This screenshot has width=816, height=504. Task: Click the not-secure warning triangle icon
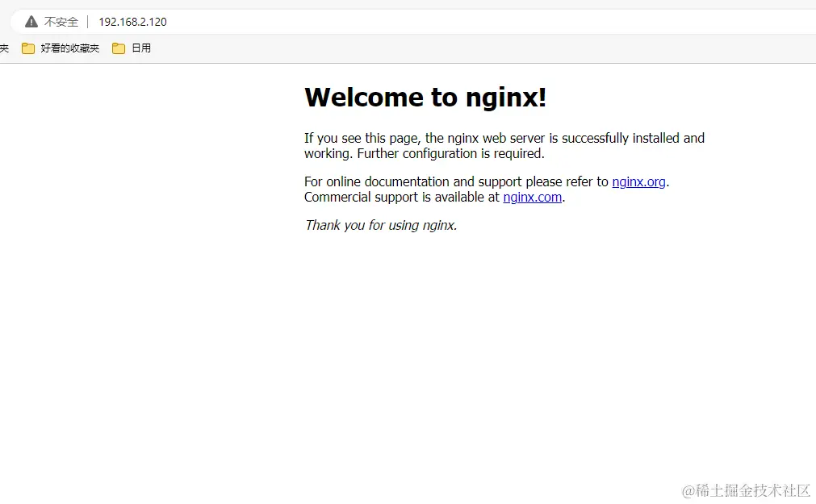[x=31, y=22]
